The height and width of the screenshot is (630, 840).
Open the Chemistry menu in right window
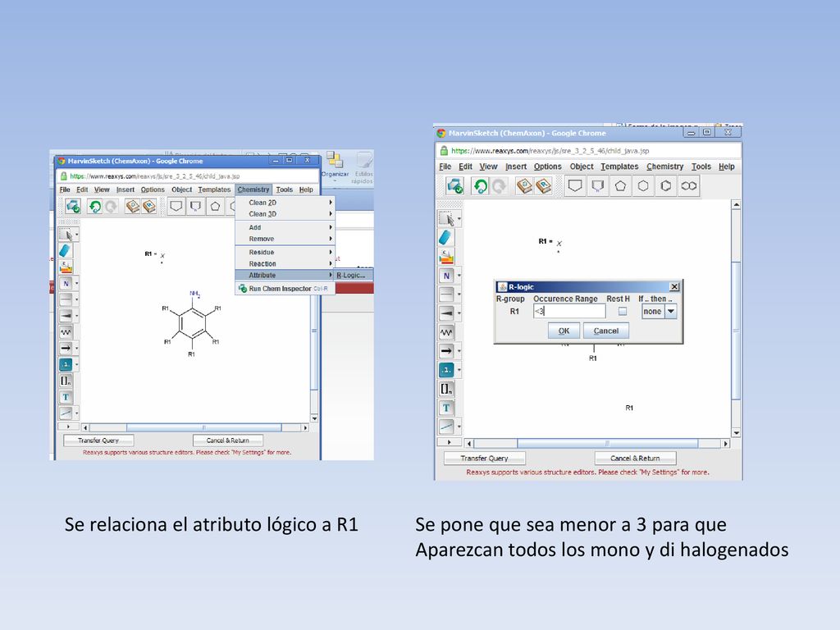tap(664, 167)
